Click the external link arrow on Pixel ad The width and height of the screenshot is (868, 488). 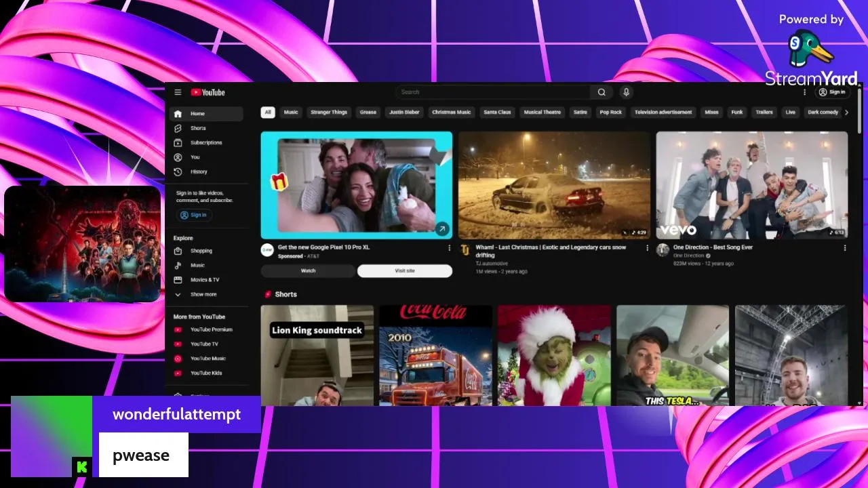pos(442,229)
